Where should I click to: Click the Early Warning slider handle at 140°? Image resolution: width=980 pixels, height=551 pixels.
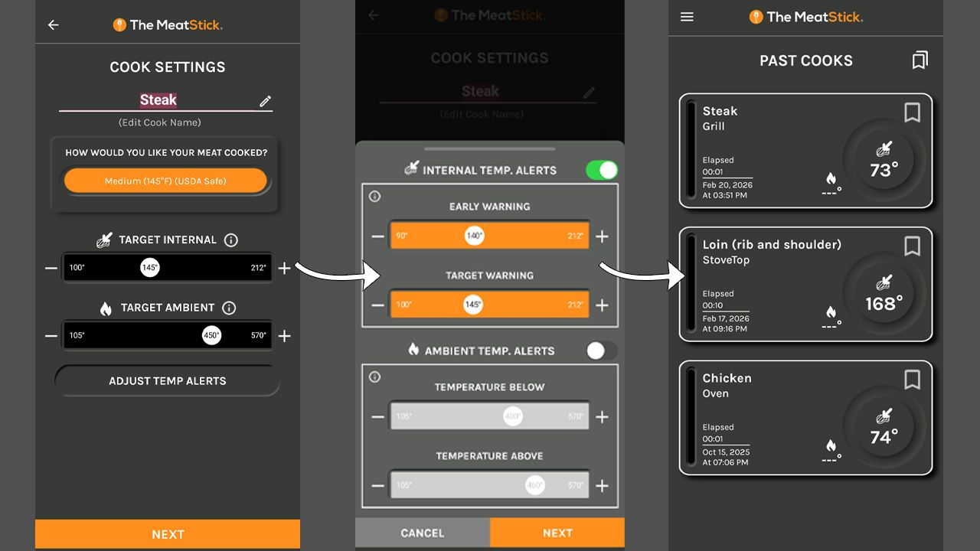[475, 236]
